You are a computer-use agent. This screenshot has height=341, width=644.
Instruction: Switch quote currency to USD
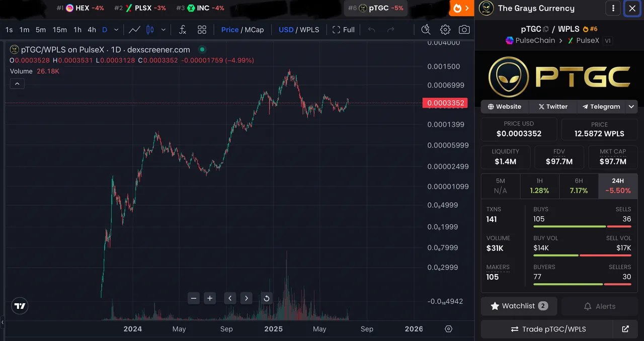point(286,30)
